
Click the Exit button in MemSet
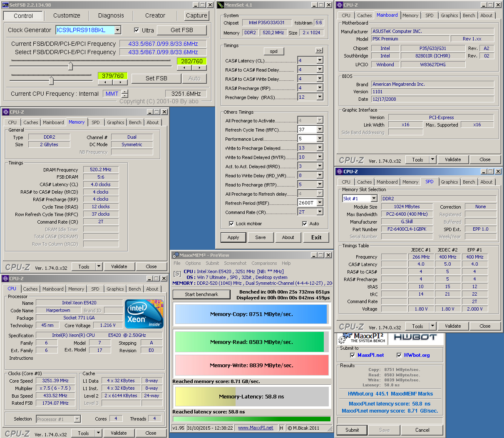pyautogui.click(x=316, y=237)
